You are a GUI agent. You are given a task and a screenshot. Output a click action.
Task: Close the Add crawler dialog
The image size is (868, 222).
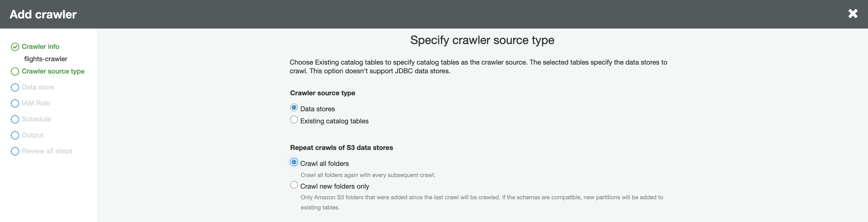852,14
